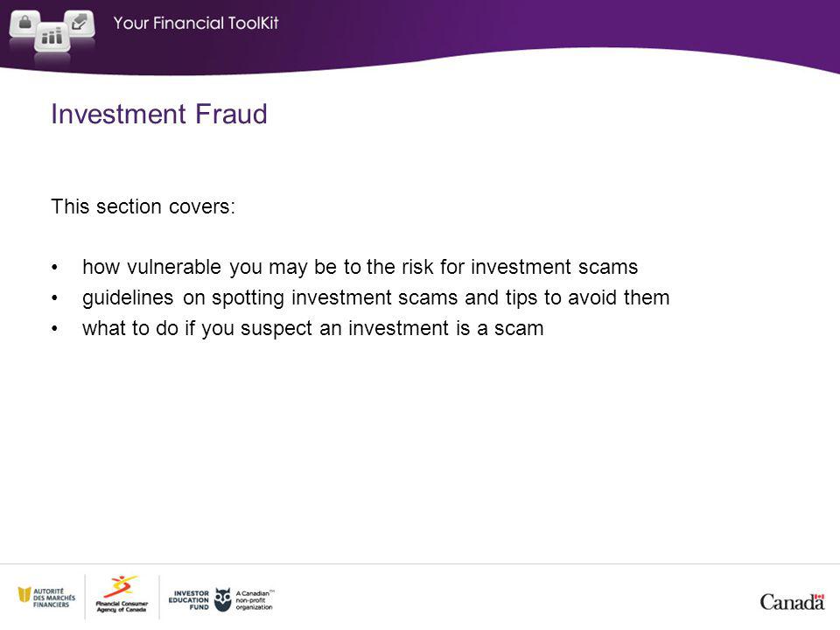Click the Your Financial ToolKit title
The height and width of the screenshot is (630, 840).
click(x=196, y=23)
